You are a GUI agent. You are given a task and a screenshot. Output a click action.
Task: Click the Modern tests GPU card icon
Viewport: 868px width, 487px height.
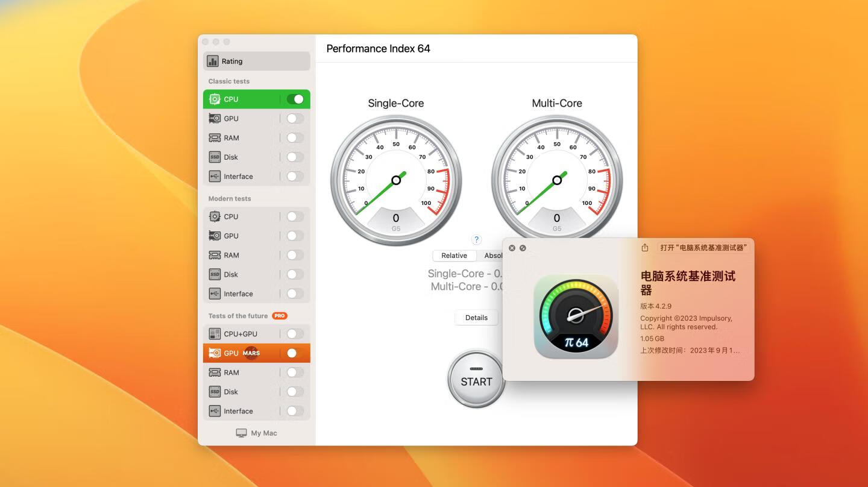[215, 236]
